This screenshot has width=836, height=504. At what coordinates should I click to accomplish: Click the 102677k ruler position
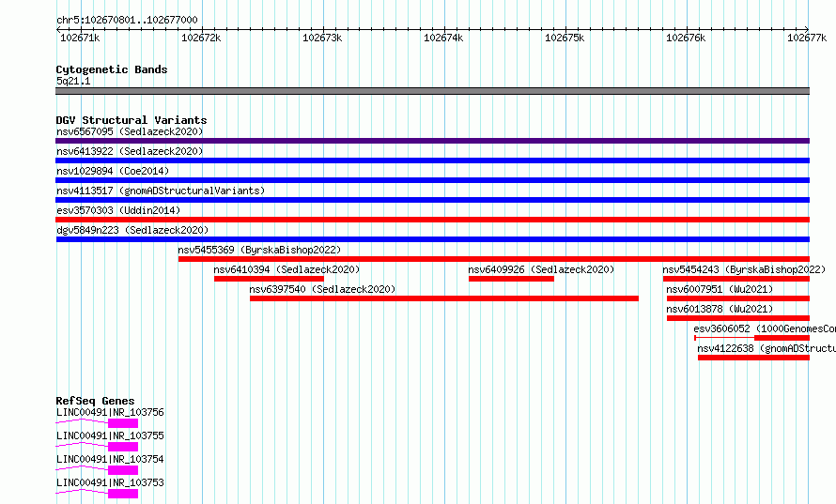coord(807,38)
